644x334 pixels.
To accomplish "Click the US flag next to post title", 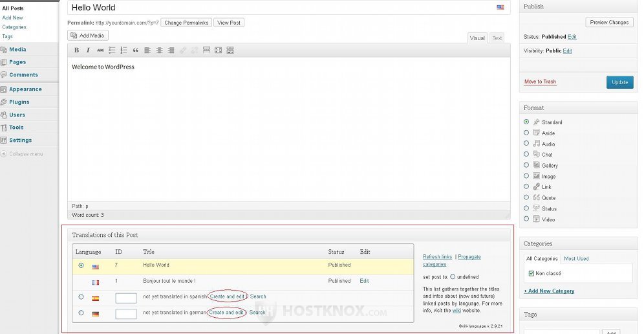I will click(x=500, y=7).
